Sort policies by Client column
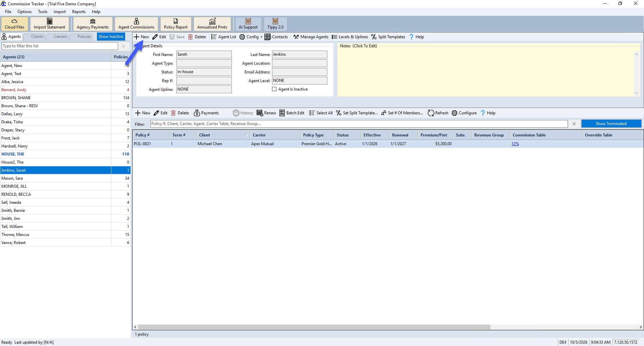This screenshot has height=346, width=644. click(223, 135)
